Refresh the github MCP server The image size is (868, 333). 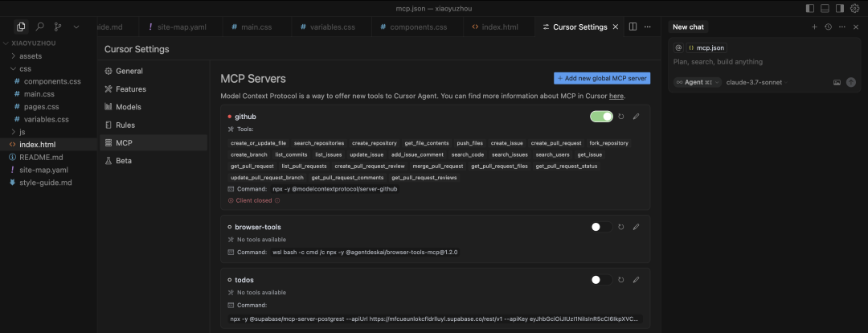(621, 117)
